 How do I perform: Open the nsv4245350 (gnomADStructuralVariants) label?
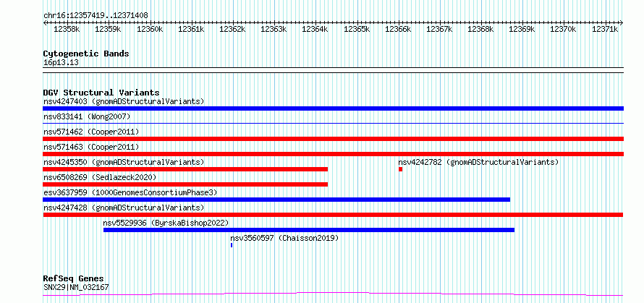(124, 162)
